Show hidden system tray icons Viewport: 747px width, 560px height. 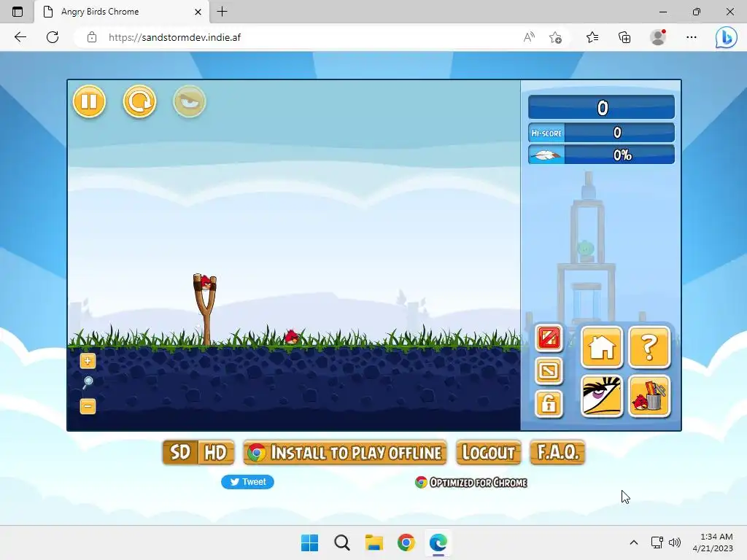pyautogui.click(x=634, y=542)
